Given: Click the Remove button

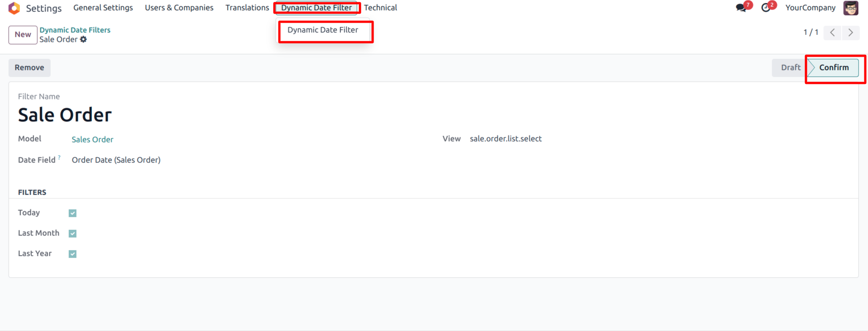Looking at the screenshot, I should click(x=29, y=68).
